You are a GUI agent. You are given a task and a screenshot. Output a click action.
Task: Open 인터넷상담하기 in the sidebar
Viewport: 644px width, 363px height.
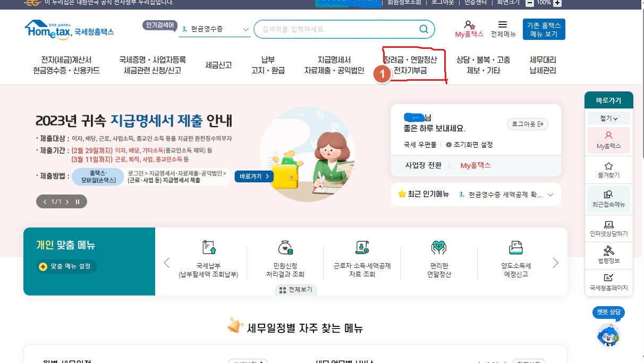608,228
